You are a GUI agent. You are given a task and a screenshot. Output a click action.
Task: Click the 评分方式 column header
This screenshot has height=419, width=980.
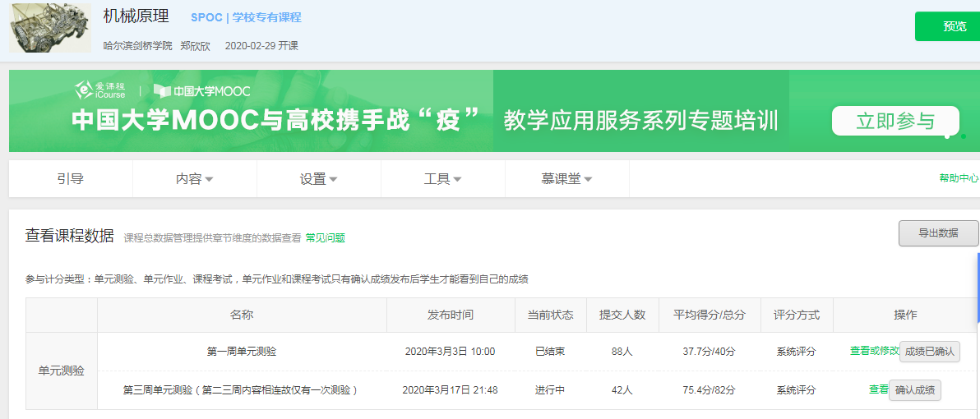point(796,315)
